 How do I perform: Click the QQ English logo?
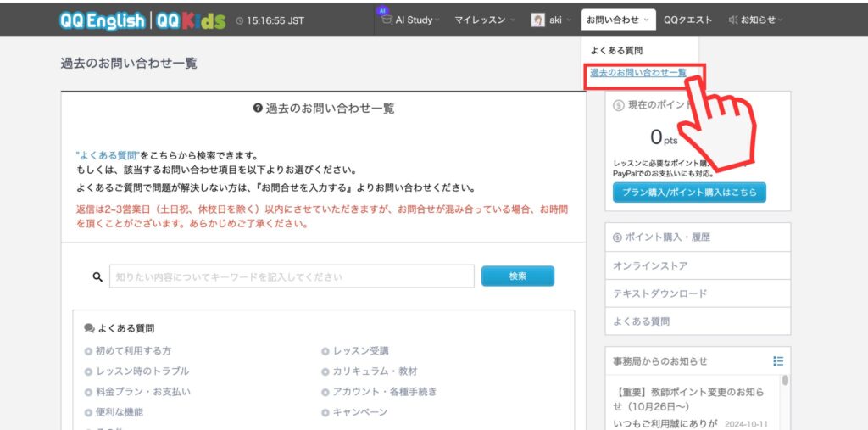[102, 20]
